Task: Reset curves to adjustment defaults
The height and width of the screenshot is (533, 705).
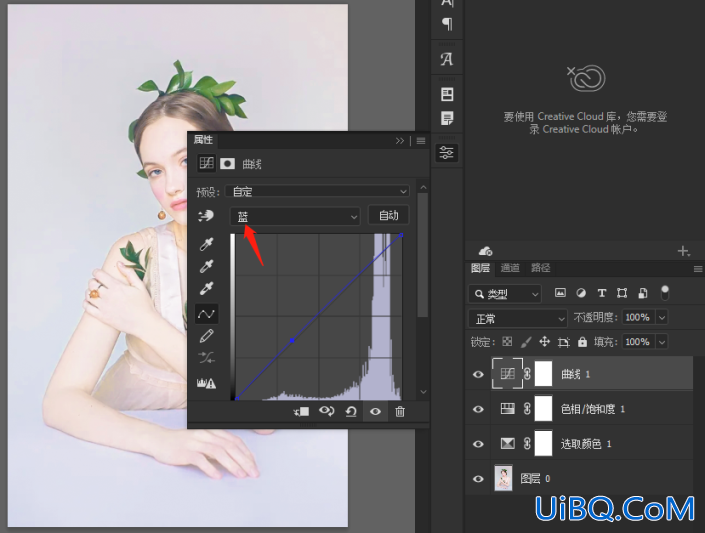Action: point(351,411)
